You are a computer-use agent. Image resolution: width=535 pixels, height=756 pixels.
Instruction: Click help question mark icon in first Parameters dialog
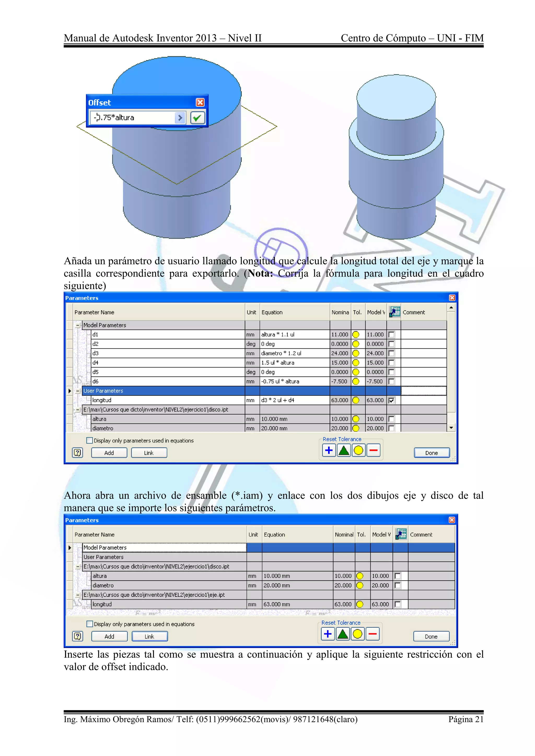(x=77, y=453)
